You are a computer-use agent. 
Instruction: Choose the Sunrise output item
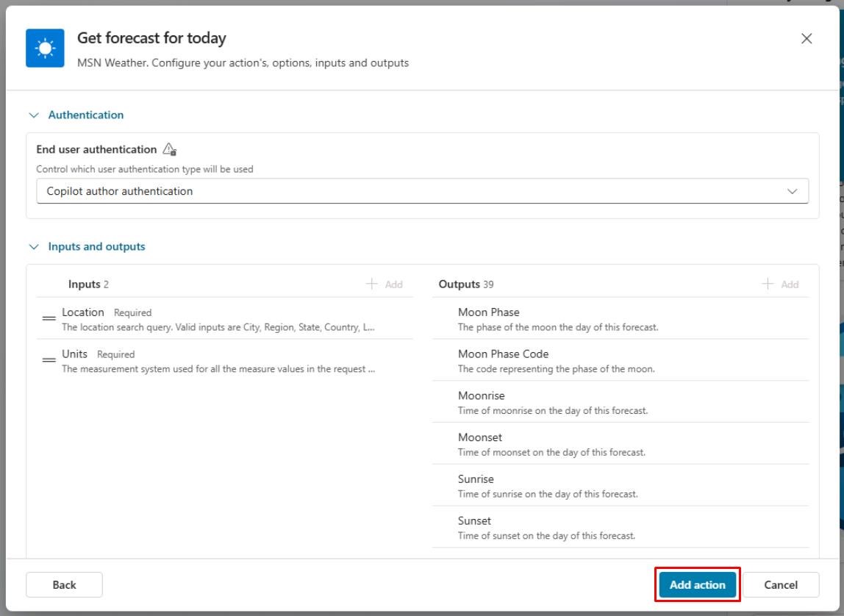pos(620,486)
